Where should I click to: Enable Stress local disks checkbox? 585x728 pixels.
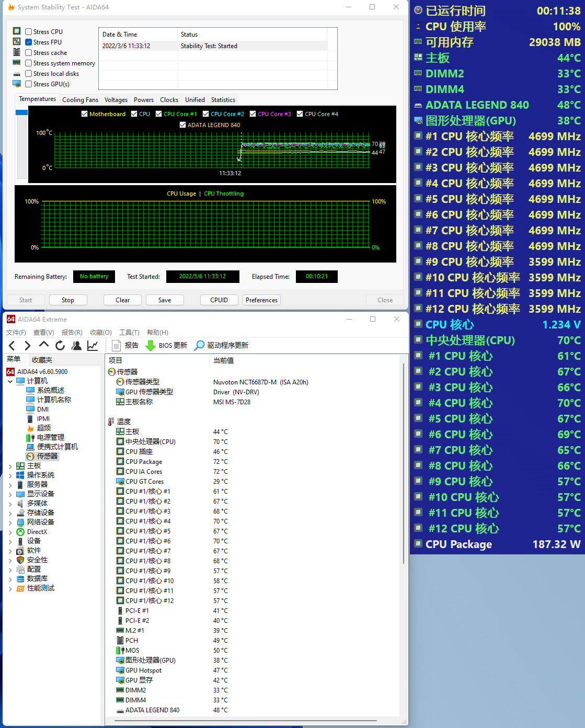coord(29,74)
